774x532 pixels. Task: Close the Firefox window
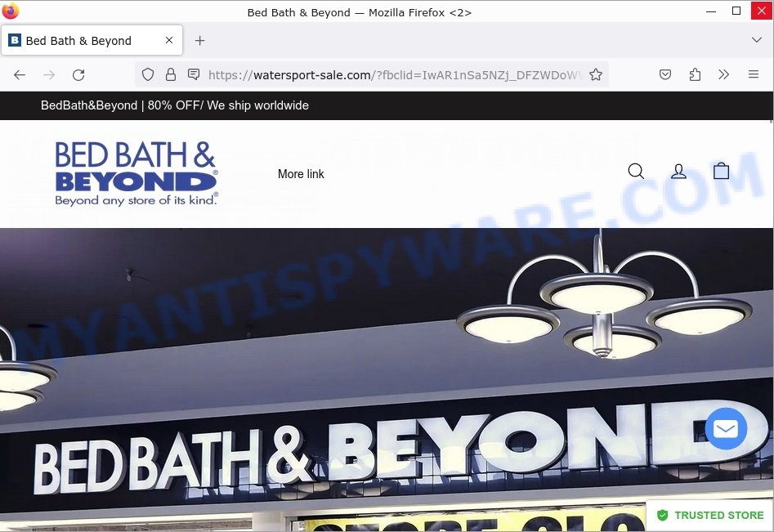(x=762, y=11)
